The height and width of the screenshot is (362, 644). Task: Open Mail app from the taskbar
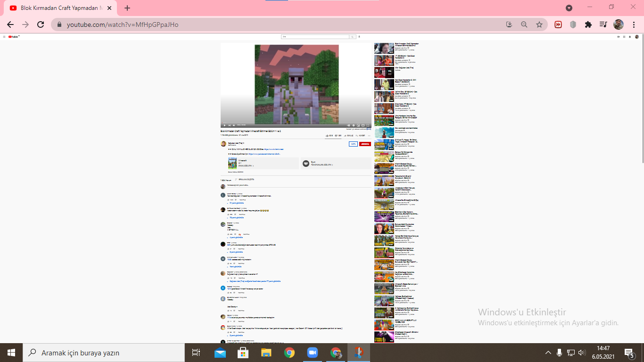pyautogui.click(x=220, y=353)
